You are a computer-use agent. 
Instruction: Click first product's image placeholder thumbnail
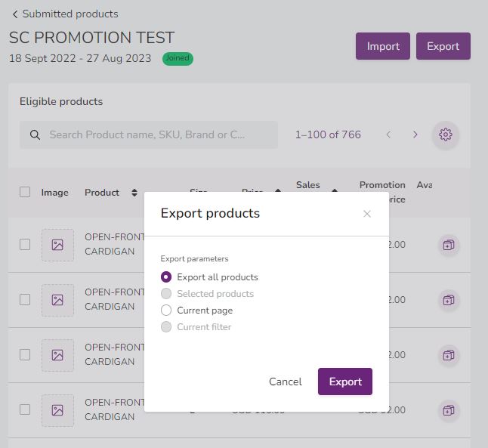[57, 245]
